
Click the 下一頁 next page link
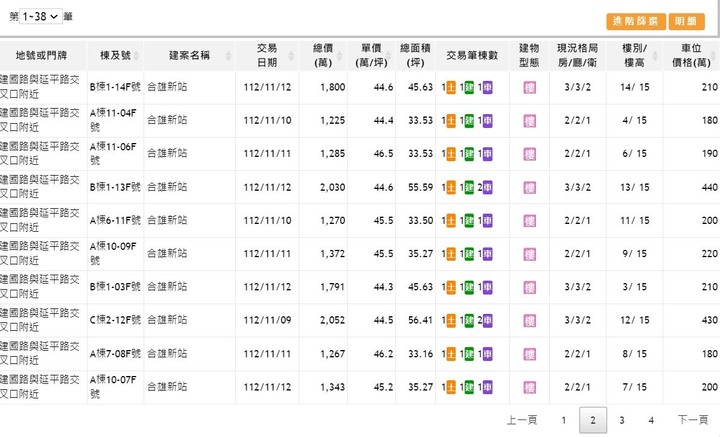[x=692, y=420]
